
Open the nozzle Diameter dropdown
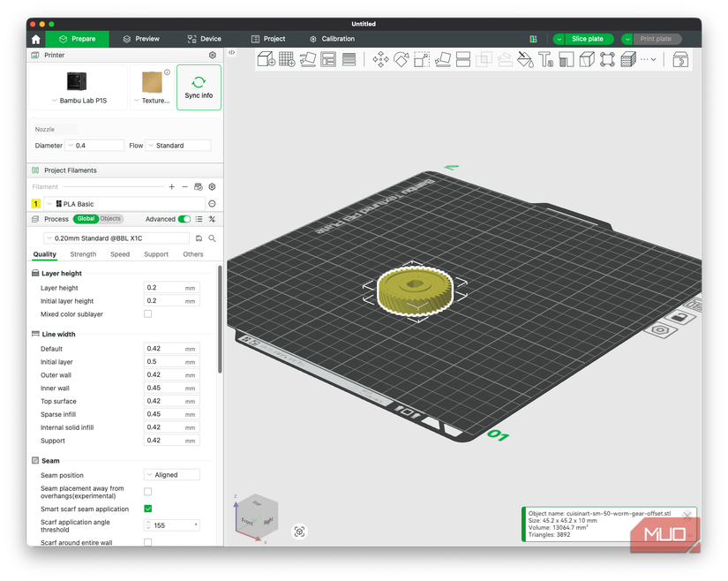[94, 146]
